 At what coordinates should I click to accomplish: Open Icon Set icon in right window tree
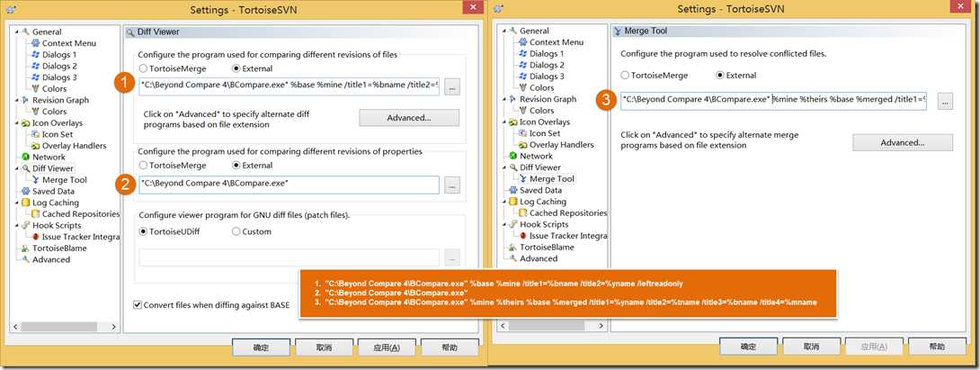pos(523,132)
